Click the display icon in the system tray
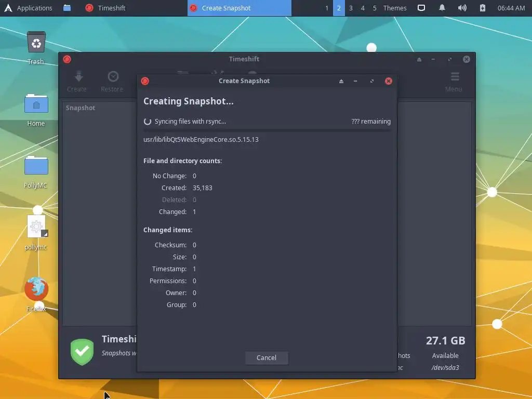The height and width of the screenshot is (399, 532). click(x=421, y=8)
